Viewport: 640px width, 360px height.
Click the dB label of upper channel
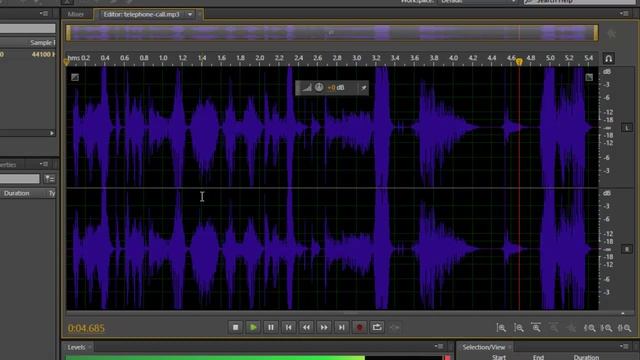(x=607, y=72)
